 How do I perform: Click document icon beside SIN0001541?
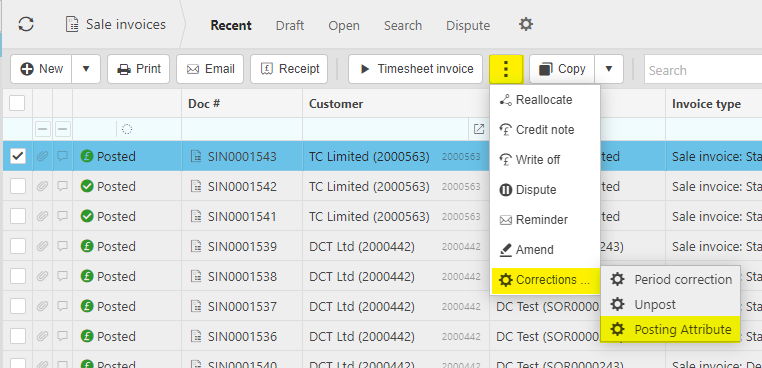(x=196, y=216)
